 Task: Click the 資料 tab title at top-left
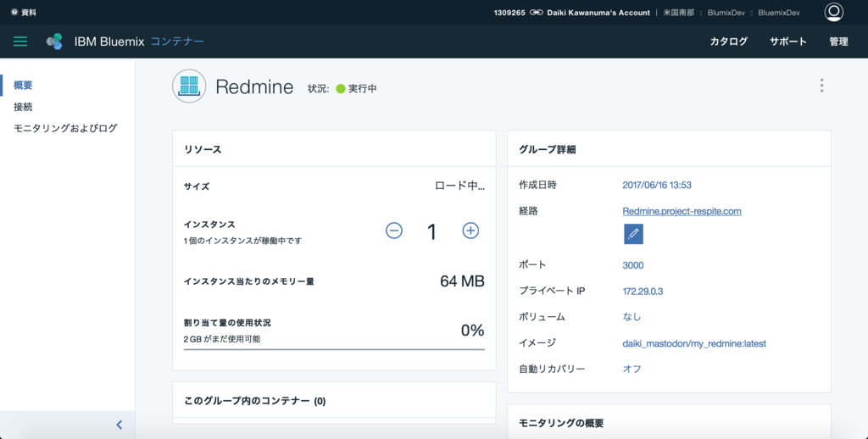[x=29, y=12]
